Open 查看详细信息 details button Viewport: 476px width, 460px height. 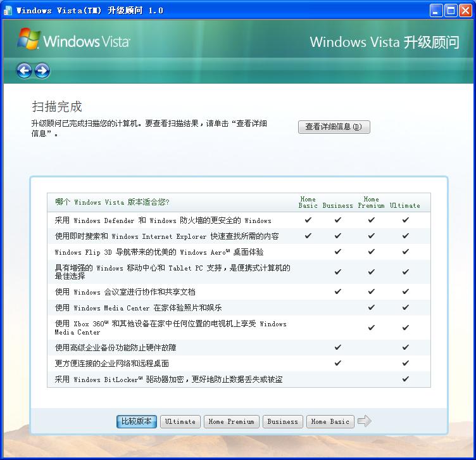click(334, 127)
